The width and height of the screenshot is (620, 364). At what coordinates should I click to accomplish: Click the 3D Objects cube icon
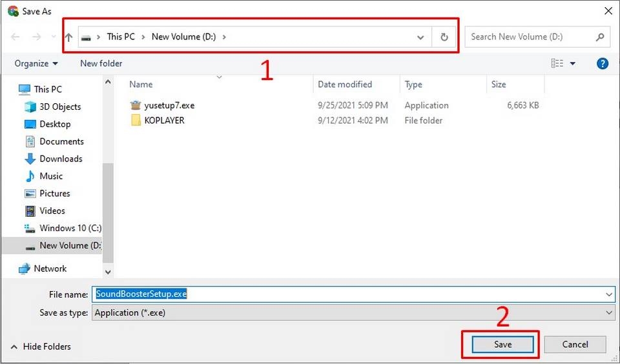click(30, 106)
